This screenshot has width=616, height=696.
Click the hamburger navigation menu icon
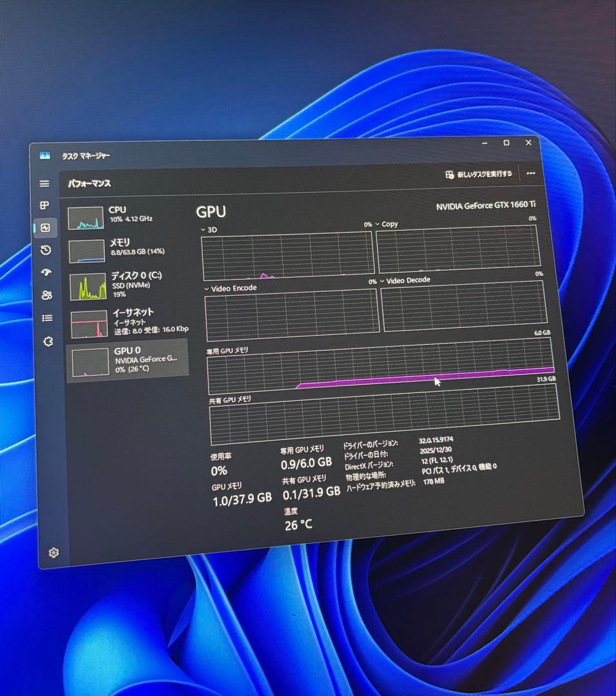44,183
